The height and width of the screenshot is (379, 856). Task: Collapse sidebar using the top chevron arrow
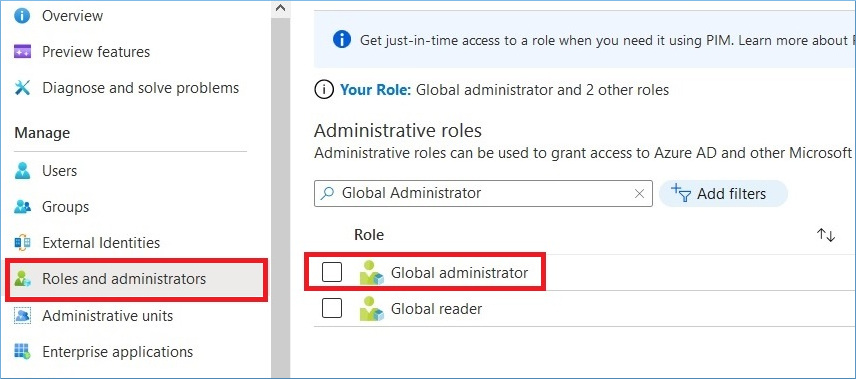(281, 8)
